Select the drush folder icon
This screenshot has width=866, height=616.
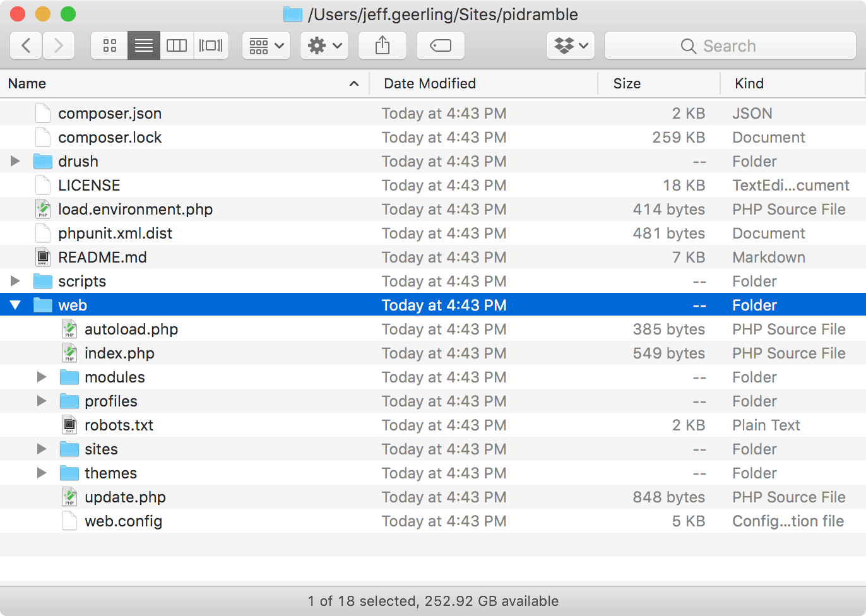point(43,161)
